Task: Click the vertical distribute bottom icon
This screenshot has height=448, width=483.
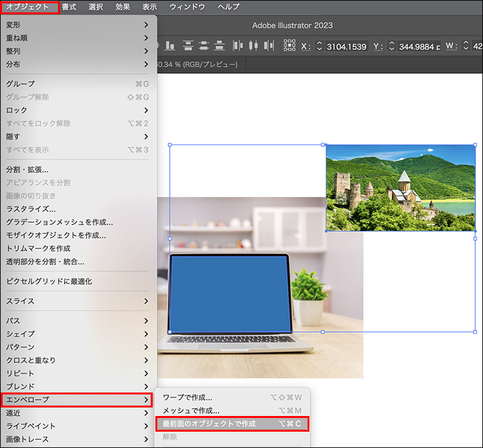Action: click(x=220, y=46)
